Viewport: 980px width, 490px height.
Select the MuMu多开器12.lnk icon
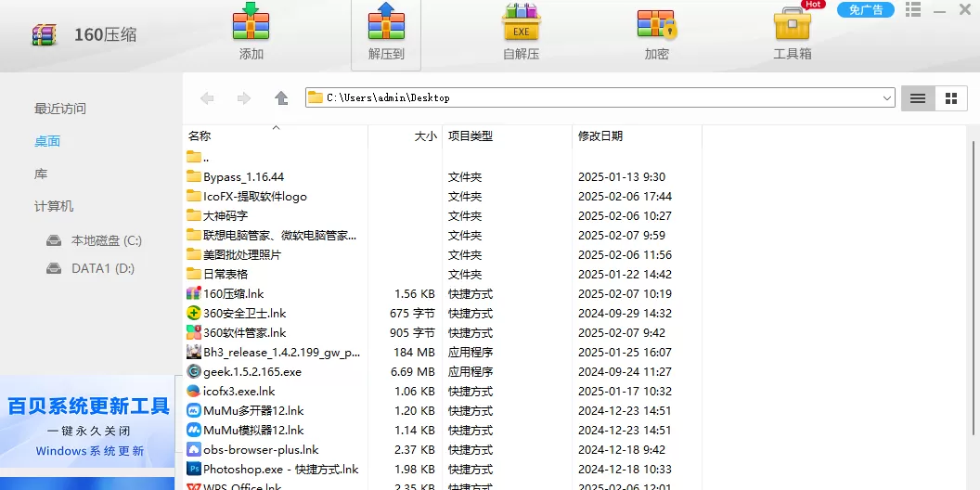[x=194, y=410]
